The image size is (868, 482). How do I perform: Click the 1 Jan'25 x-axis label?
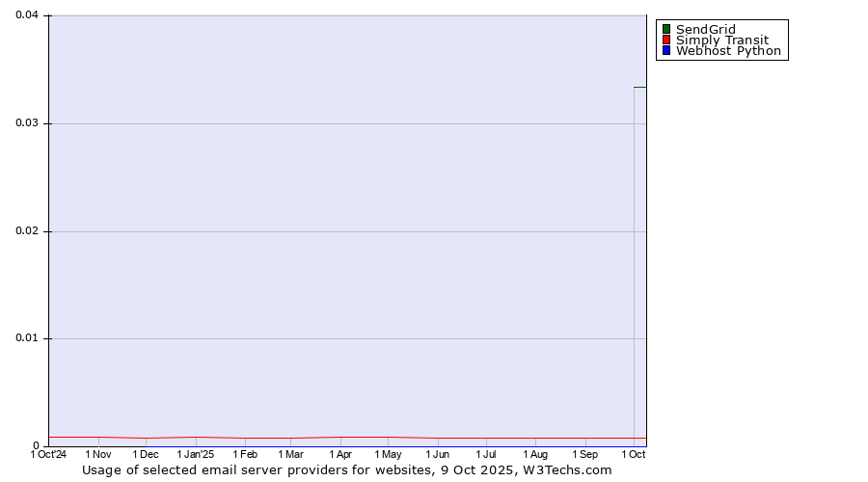pos(196,454)
